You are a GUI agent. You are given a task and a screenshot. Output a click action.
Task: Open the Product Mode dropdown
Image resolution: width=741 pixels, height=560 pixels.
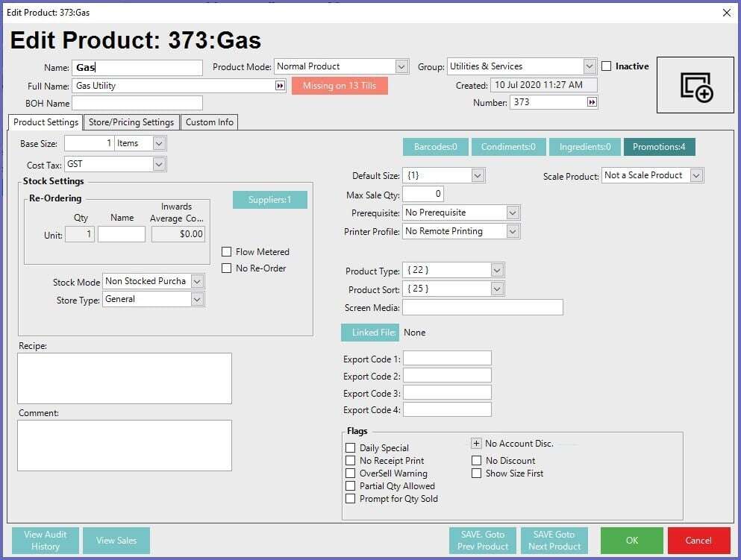click(401, 66)
